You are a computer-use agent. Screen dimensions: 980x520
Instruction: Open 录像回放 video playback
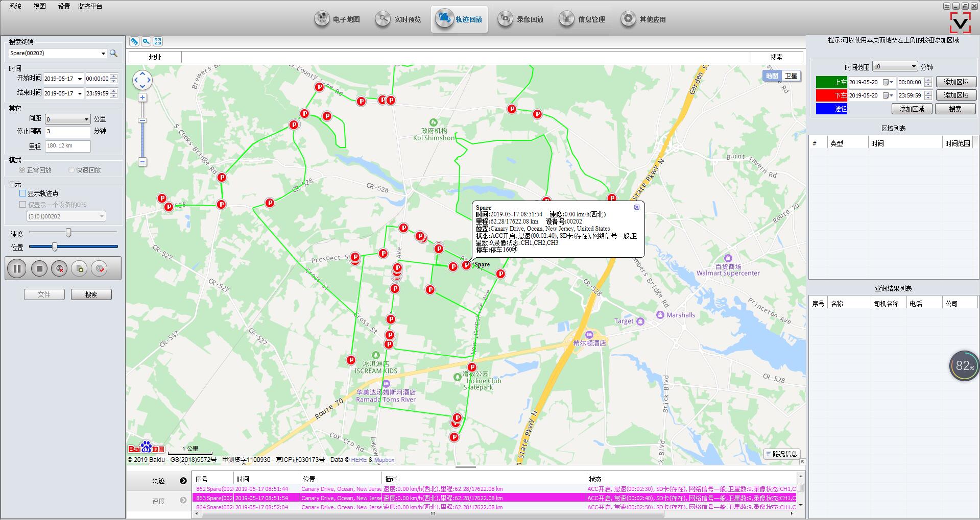click(520, 19)
